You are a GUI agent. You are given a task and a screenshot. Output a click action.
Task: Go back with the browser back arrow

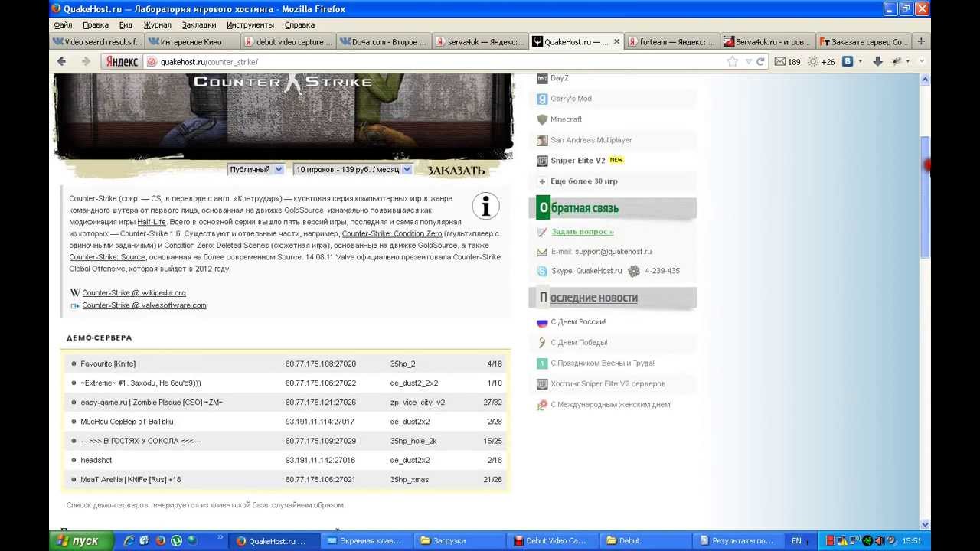[62, 61]
